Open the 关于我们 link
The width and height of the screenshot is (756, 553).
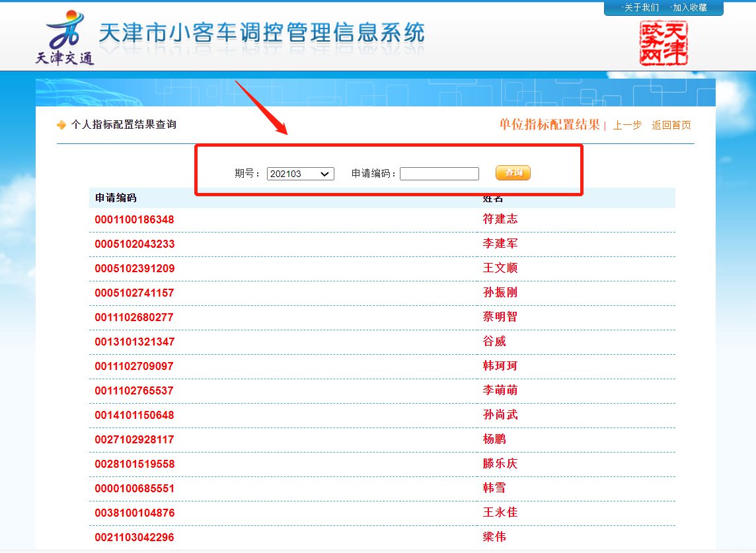point(640,8)
